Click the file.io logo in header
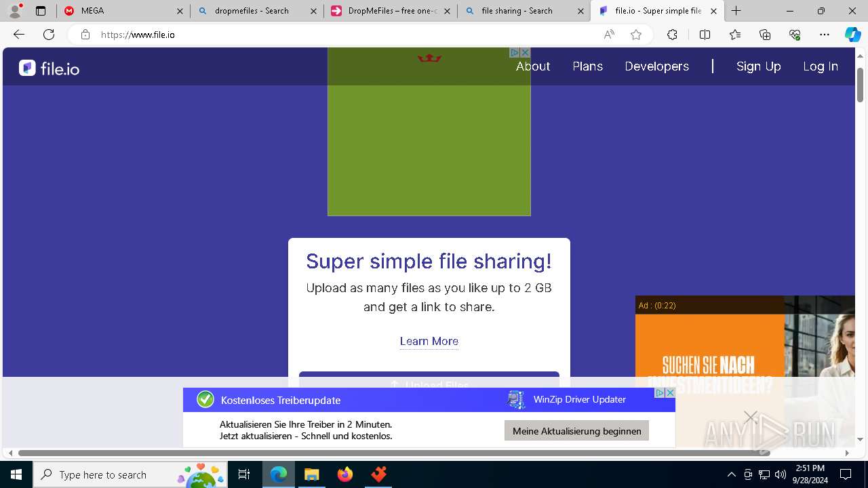868x488 pixels. pos(49,67)
